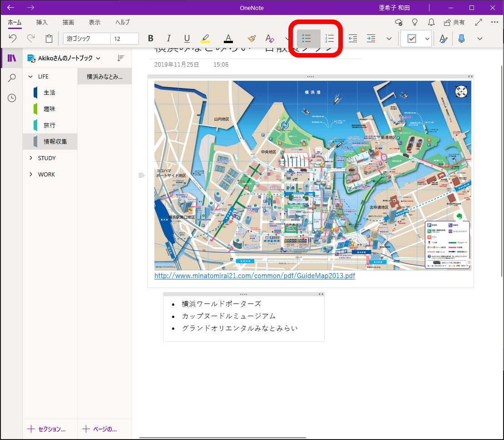The image size is (504, 440).
Task: Click the numbered list icon
Action: 330,39
